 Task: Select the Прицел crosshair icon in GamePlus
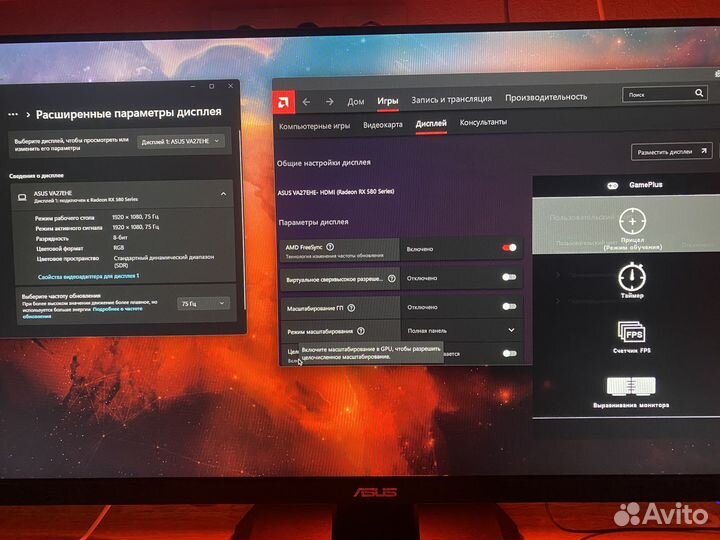point(632,221)
